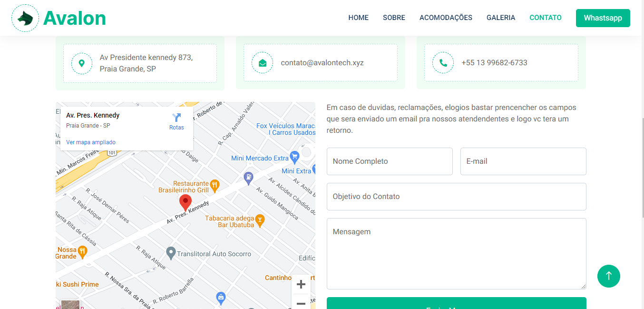The height and width of the screenshot is (309, 644).
Task: Open the HOME menu item
Action: pyautogui.click(x=358, y=18)
